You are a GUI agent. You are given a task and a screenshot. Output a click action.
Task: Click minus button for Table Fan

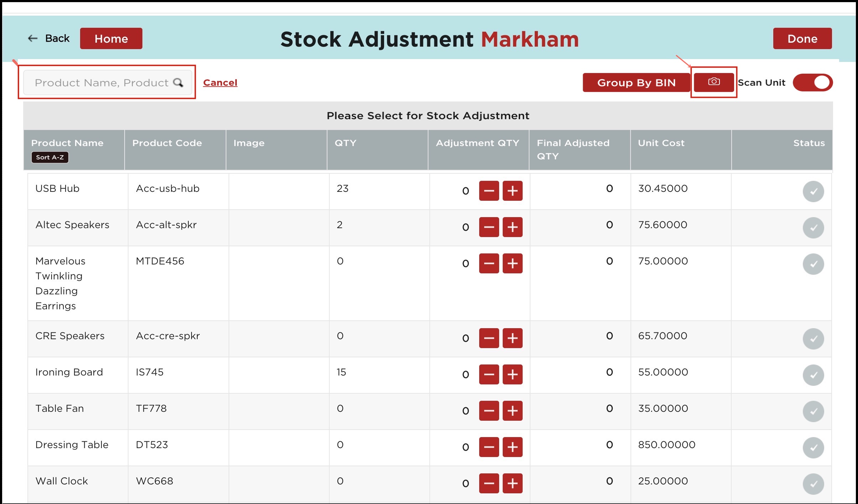[x=488, y=411]
